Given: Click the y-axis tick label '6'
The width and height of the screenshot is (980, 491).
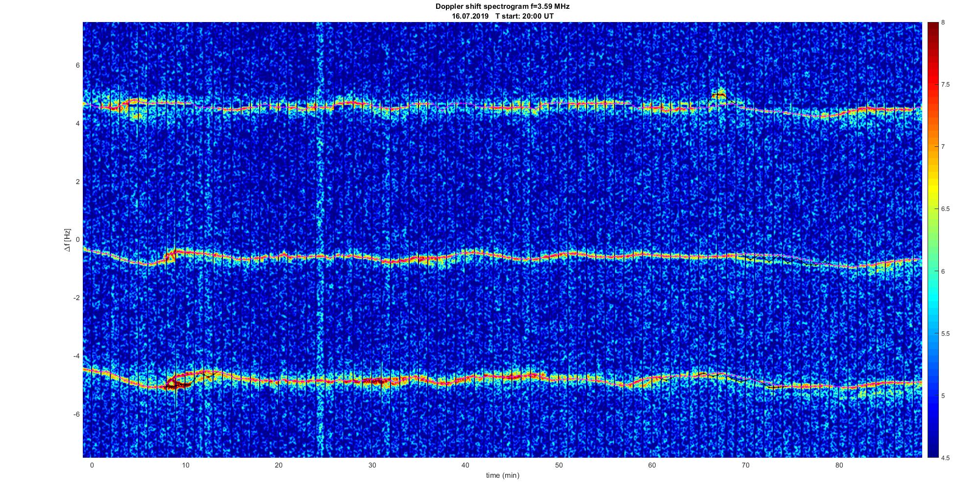Looking at the screenshot, I should point(77,65).
